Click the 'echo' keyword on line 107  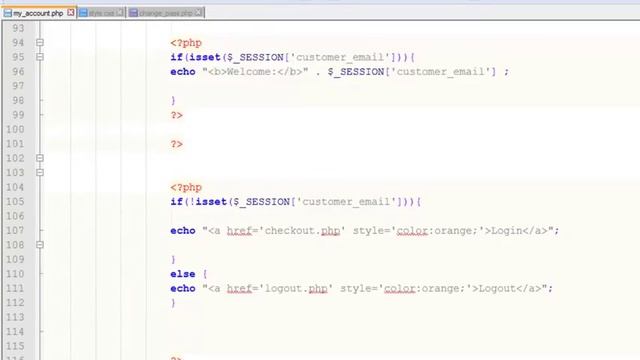(183, 231)
